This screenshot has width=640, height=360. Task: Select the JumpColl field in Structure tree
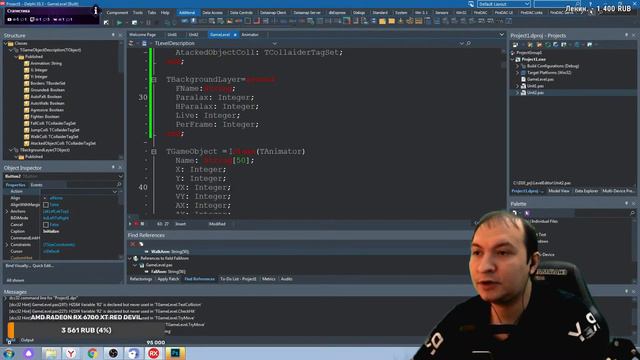[55, 130]
